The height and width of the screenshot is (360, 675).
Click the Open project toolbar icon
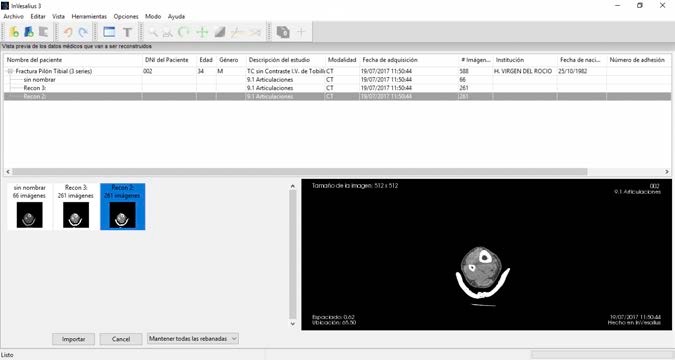(29, 32)
